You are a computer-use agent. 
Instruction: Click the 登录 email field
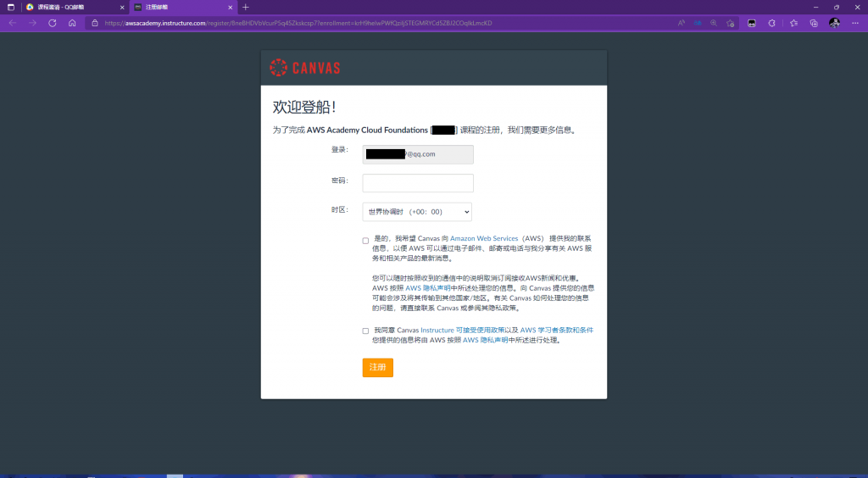418,154
